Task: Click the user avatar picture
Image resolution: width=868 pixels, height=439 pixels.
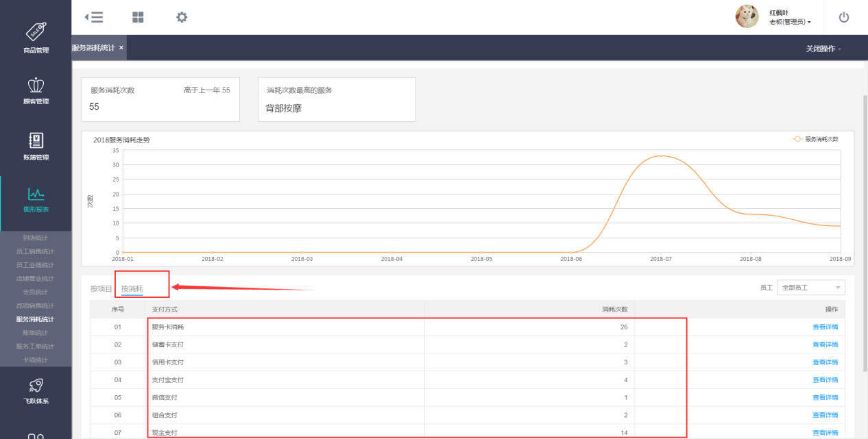Action: [747, 16]
